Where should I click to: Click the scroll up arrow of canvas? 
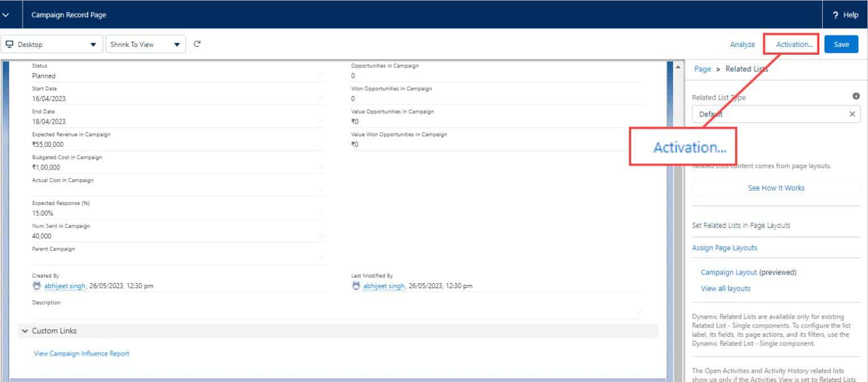(x=678, y=67)
